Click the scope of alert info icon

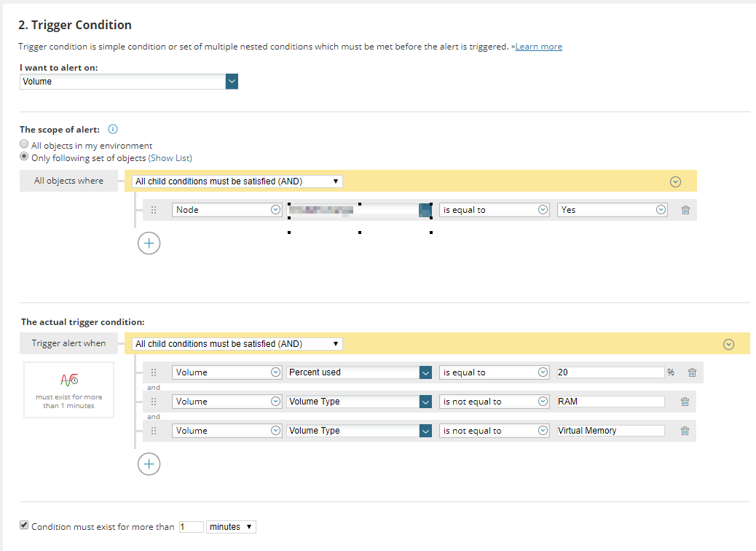pos(113,130)
